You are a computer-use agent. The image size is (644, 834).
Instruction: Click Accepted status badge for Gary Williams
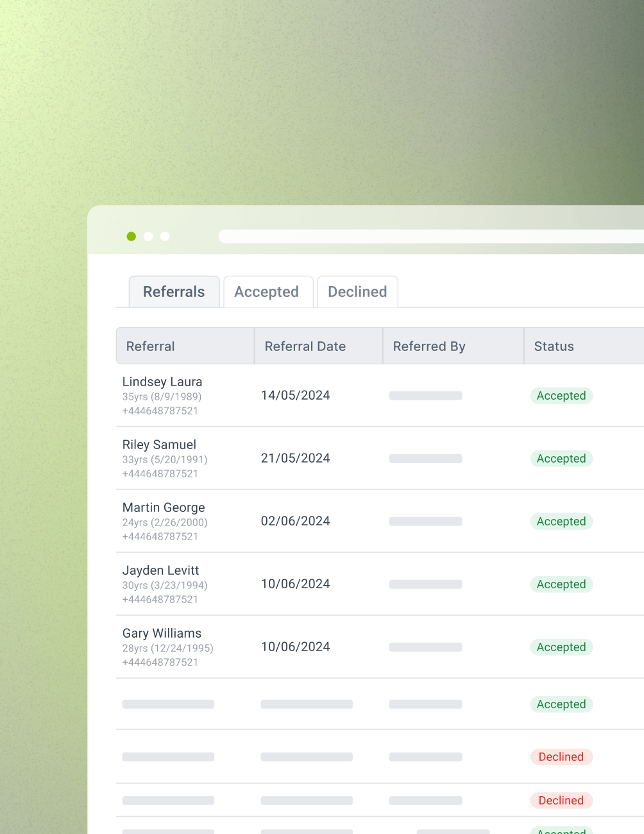[x=561, y=647]
